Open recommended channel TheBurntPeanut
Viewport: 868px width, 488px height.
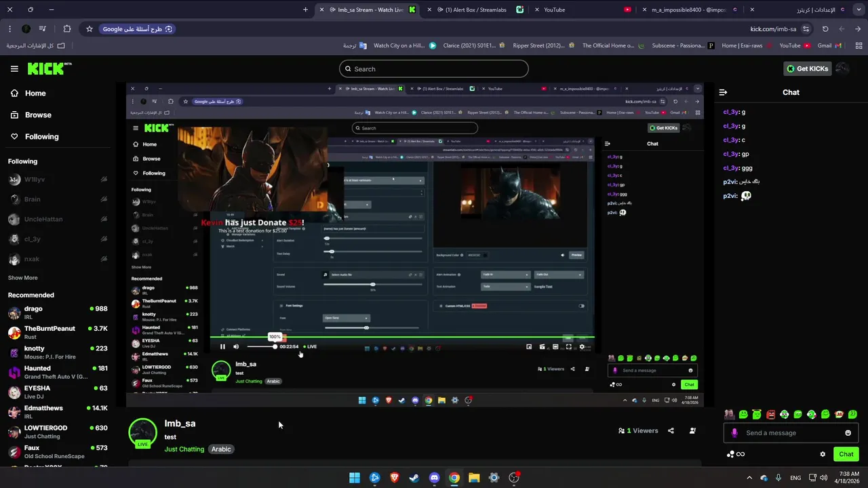pyautogui.click(x=57, y=332)
